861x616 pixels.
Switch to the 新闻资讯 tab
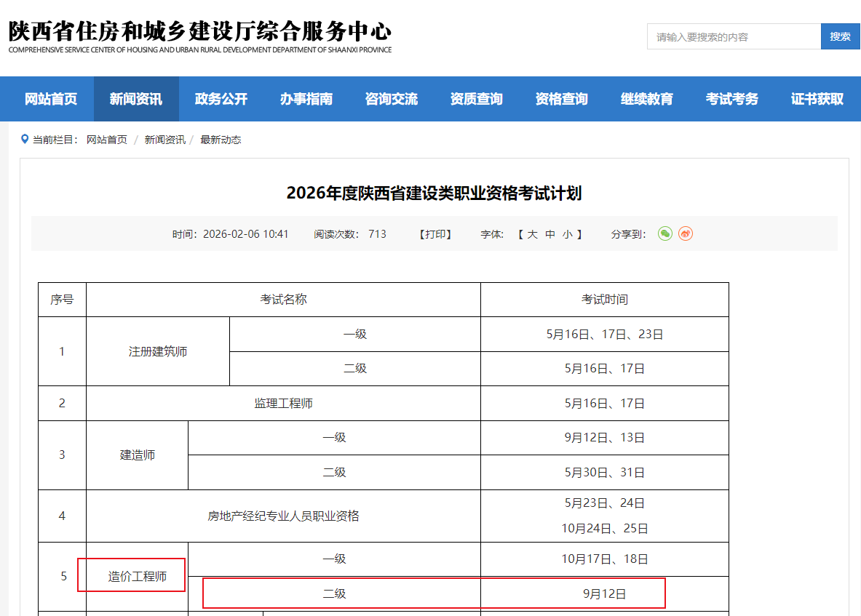pos(135,98)
